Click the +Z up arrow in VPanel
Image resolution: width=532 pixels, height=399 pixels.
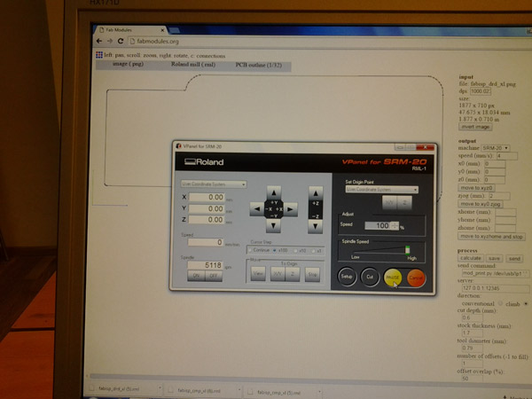(x=316, y=193)
